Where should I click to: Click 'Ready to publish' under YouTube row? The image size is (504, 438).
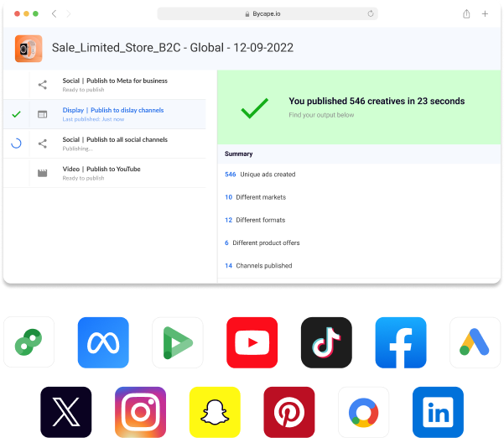click(x=83, y=178)
